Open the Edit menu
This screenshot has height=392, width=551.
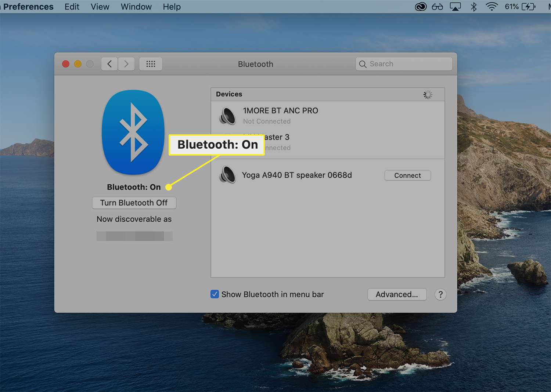(72, 7)
